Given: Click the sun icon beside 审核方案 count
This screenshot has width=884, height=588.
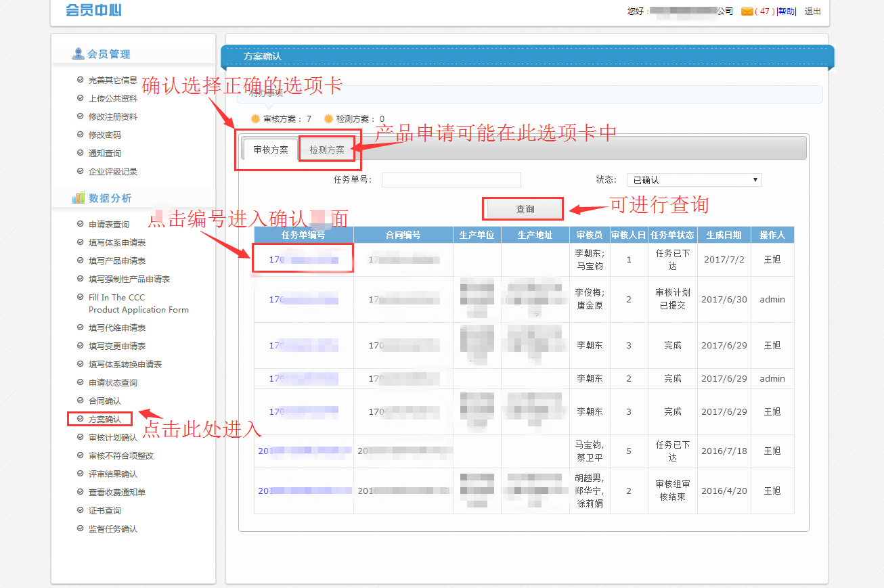Looking at the screenshot, I should (255, 119).
